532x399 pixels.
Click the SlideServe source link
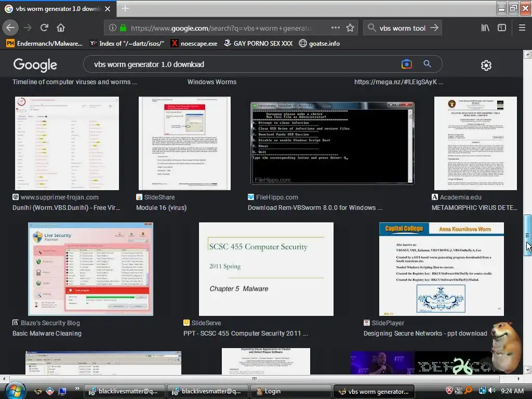click(206, 323)
